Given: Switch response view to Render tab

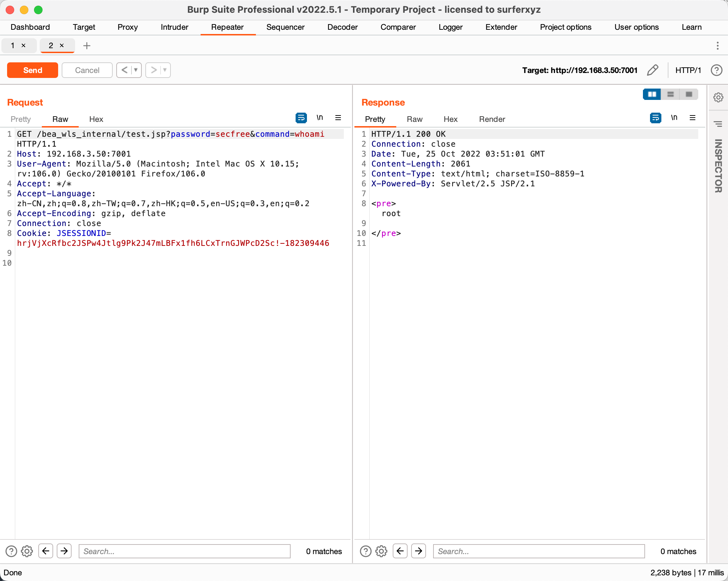Looking at the screenshot, I should (492, 119).
